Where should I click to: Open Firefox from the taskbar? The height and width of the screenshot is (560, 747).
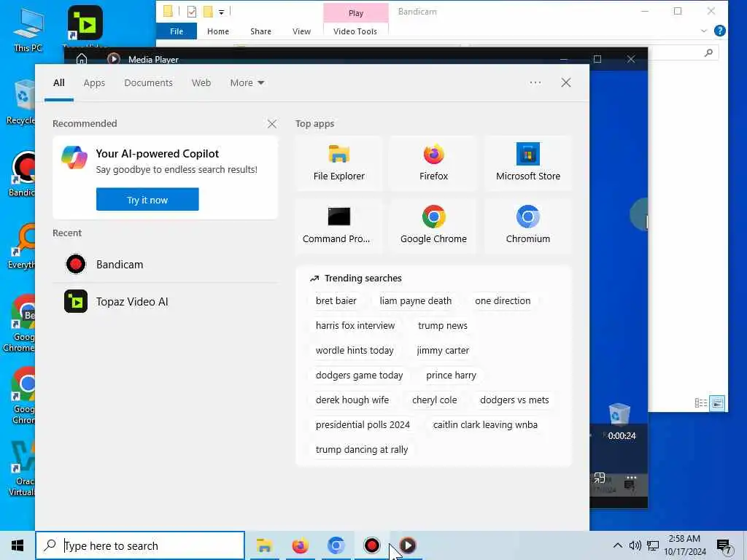coord(300,545)
